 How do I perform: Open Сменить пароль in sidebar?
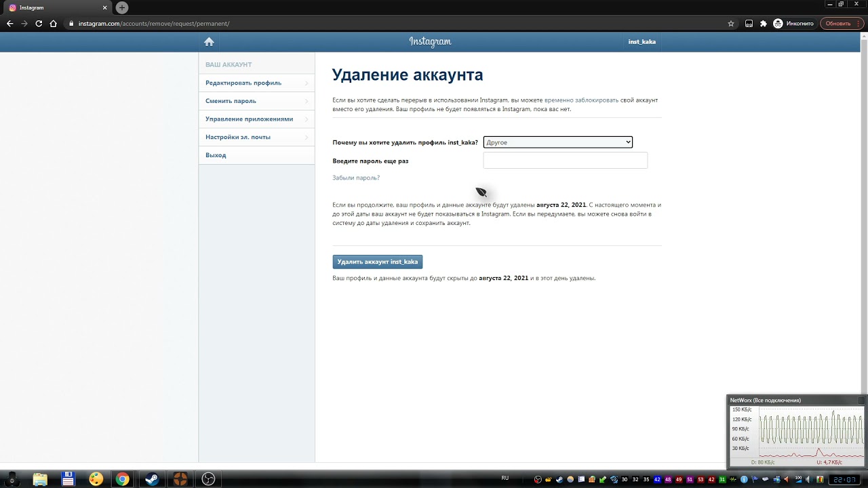click(256, 101)
